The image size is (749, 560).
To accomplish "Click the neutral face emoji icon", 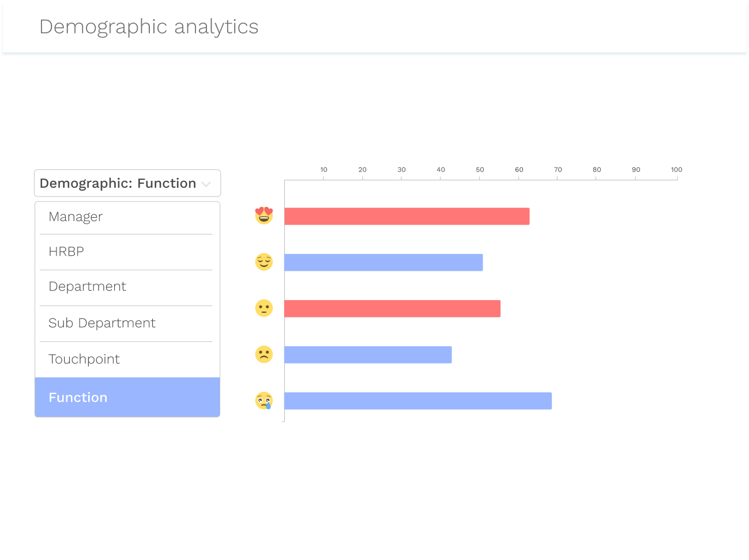I will [264, 308].
